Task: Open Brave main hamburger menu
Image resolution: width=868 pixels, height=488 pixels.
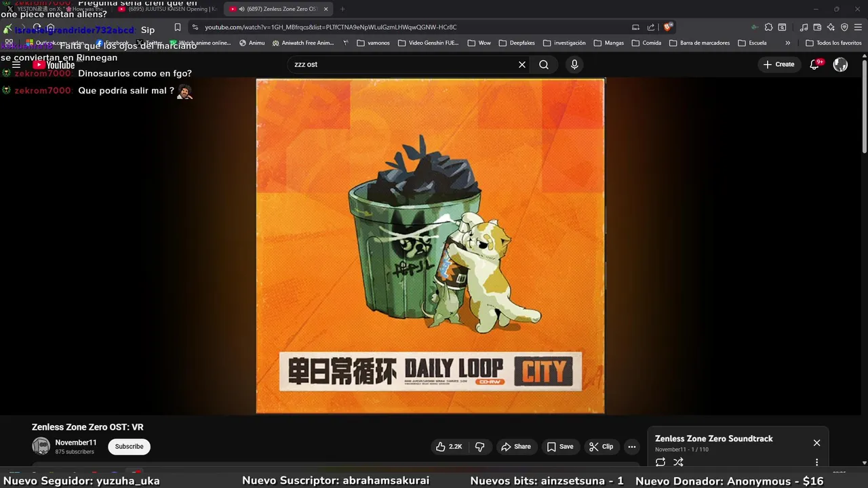Action: 859,27
